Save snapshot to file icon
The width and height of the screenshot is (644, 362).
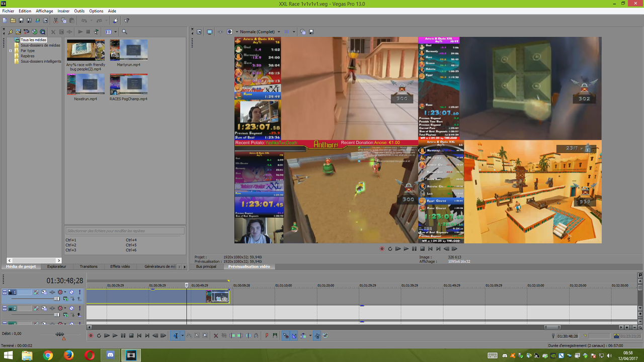point(311,32)
